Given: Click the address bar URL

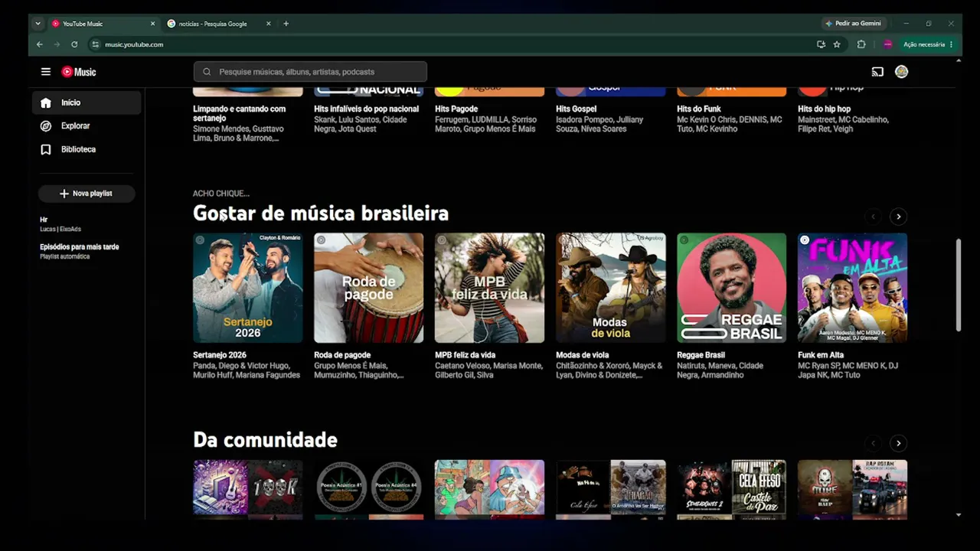Looking at the screenshot, I should [134, 44].
